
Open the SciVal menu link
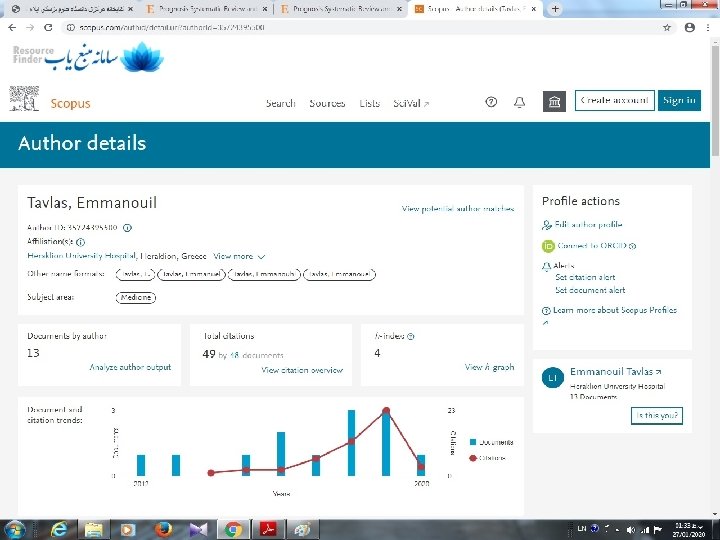coord(411,103)
